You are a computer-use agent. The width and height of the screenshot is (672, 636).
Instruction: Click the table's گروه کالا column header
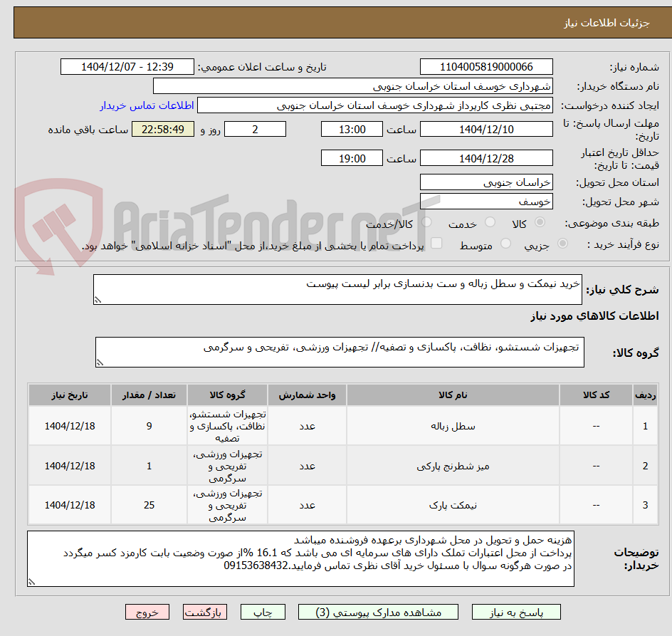pyautogui.click(x=227, y=395)
